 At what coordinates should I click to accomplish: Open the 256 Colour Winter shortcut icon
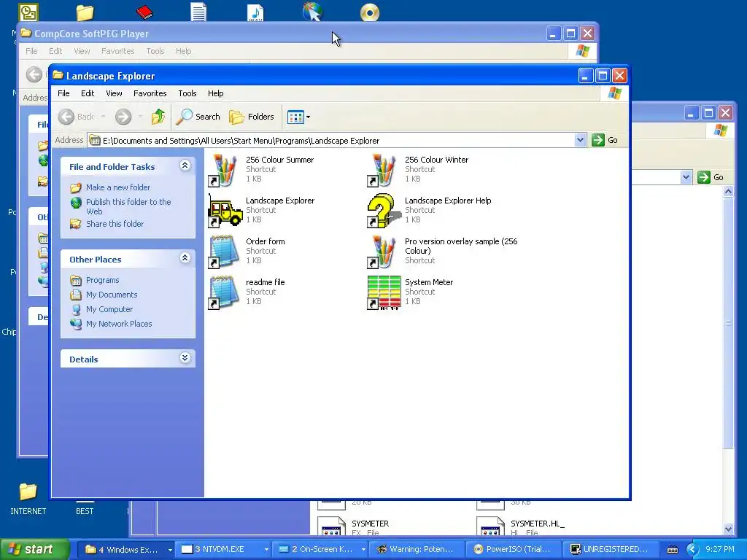(x=382, y=171)
